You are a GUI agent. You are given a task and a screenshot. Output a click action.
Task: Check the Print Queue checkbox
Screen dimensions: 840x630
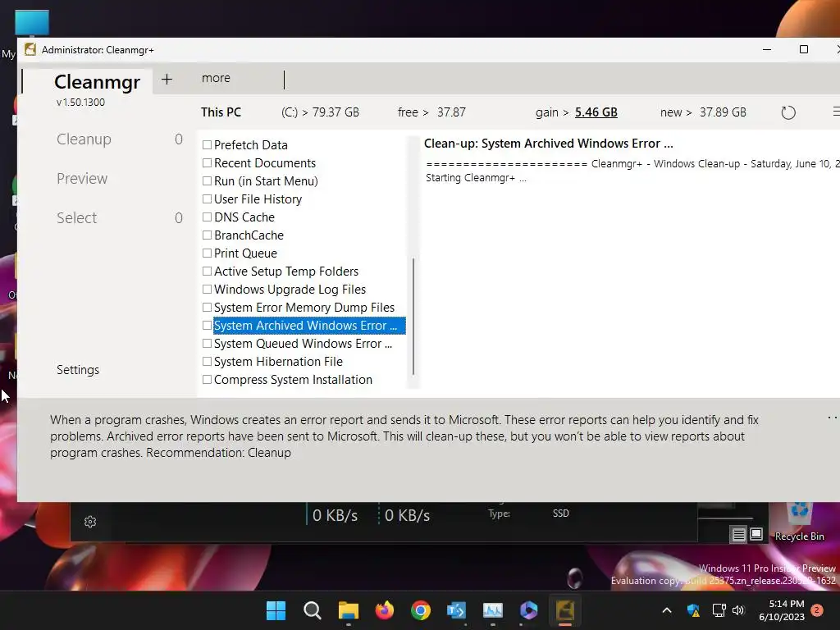pyautogui.click(x=207, y=253)
